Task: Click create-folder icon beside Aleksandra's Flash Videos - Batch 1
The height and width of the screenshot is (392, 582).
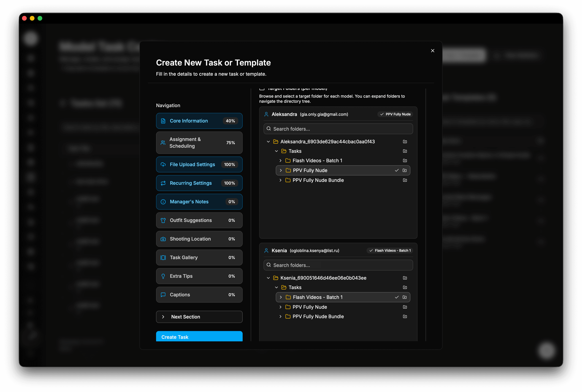Action: point(405,160)
